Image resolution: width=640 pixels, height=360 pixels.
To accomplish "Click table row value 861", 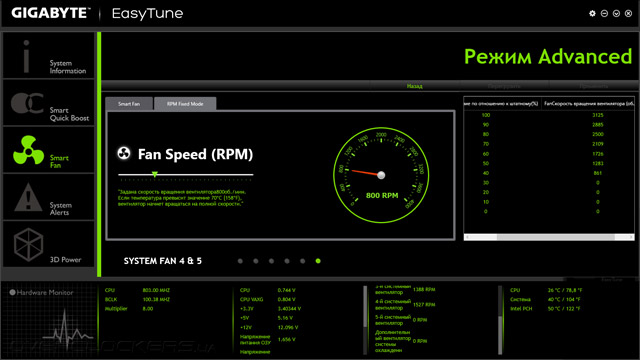I will click(x=598, y=173).
